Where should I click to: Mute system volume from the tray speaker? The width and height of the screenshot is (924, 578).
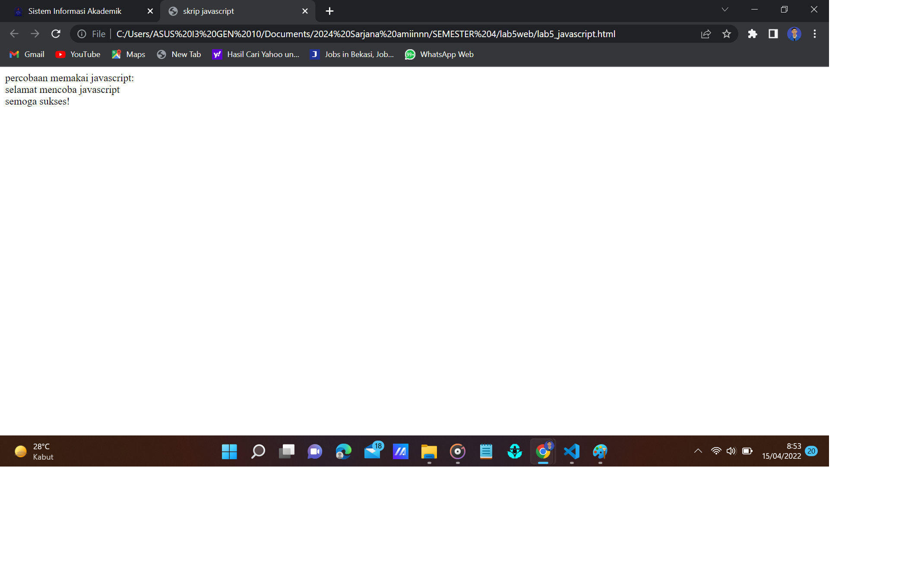pos(731,451)
